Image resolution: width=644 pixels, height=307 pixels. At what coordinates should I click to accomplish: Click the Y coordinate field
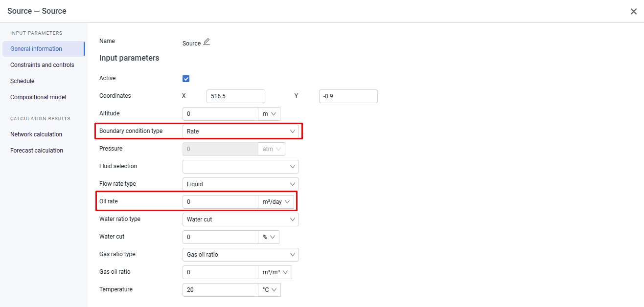point(348,96)
